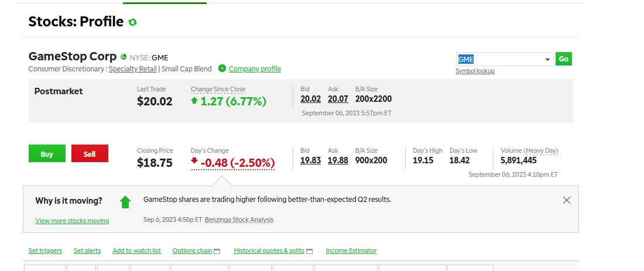Click the regular session ask 19.88
The width and height of the screenshot is (644, 271).
(338, 160)
